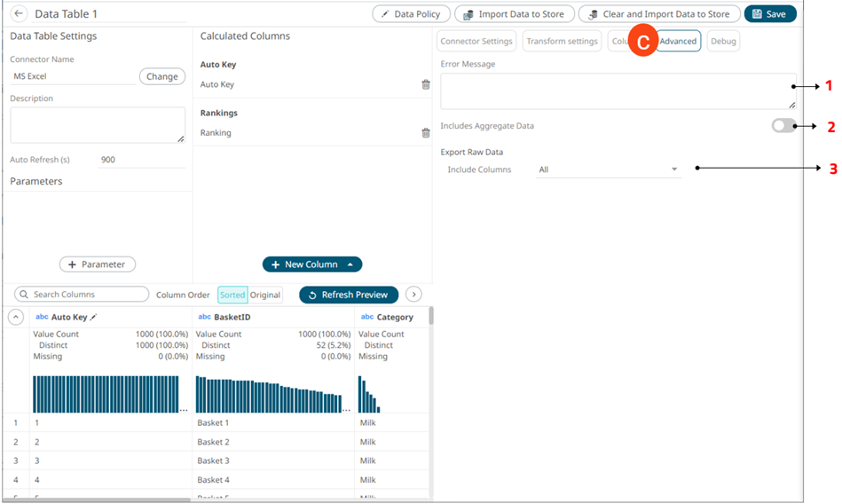Viewport: 842px width, 504px height.
Task: Select Original column order
Action: (x=264, y=295)
